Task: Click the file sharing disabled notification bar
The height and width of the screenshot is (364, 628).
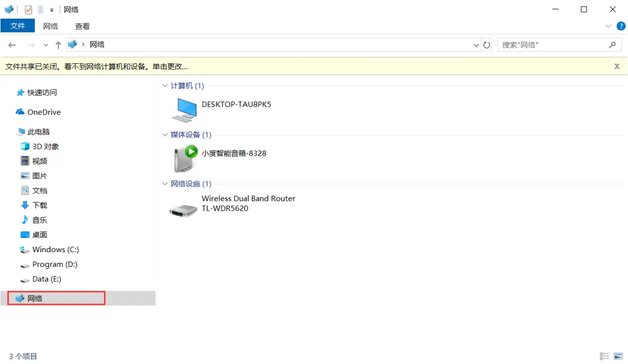Action: tap(313, 66)
